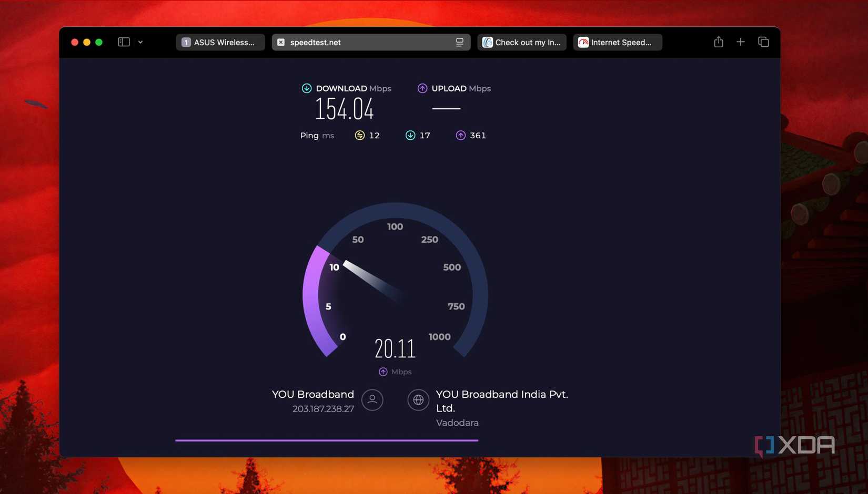868x494 pixels.
Task: Click the XDA logo watermark
Action: (x=796, y=446)
